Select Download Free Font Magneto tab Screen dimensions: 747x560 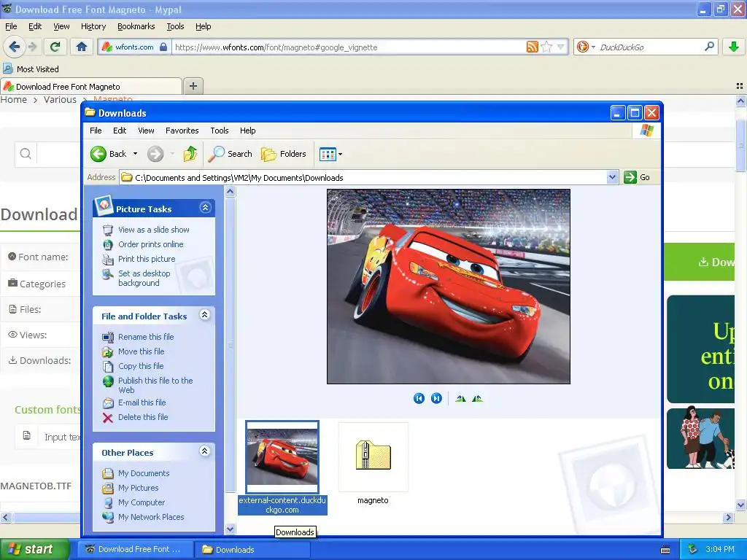91,86
